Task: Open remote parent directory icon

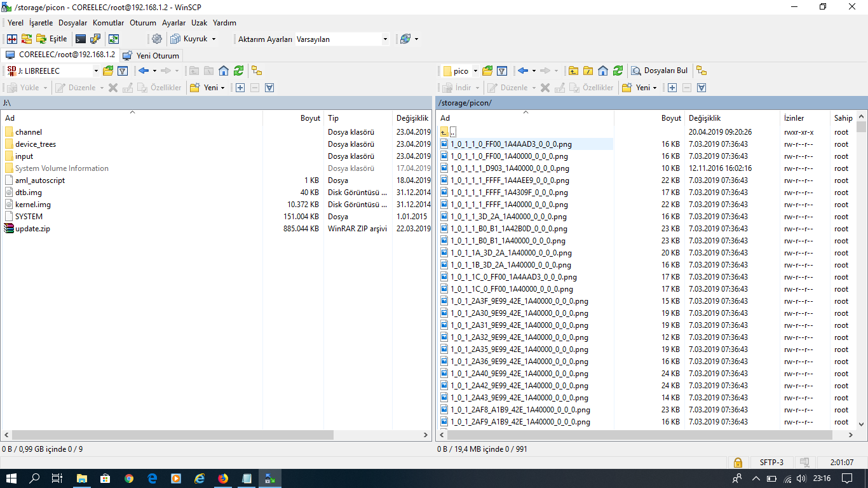Action: pos(573,71)
